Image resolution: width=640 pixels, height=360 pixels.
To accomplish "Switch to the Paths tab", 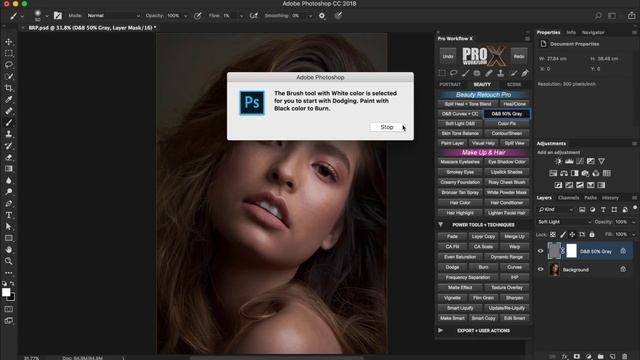I will coord(590,198).
